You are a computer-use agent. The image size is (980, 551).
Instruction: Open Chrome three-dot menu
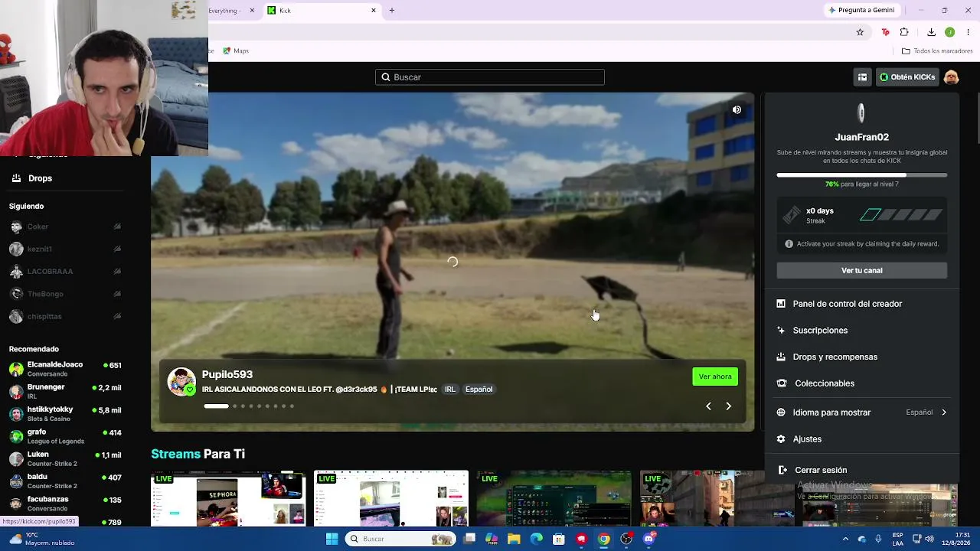point(969,32)
